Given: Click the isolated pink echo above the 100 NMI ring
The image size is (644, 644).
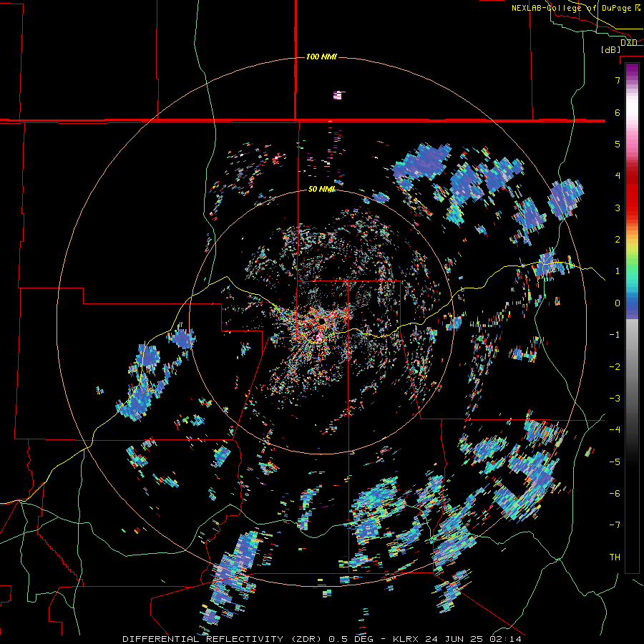Looking at the screenshot, I should click(x=338, y=95).
